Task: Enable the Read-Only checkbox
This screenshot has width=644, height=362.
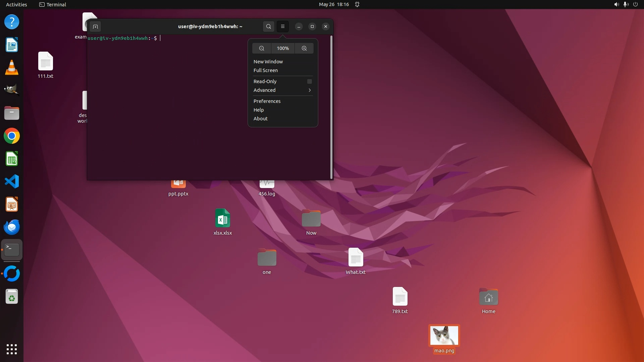Action: [x=310, y=81]
